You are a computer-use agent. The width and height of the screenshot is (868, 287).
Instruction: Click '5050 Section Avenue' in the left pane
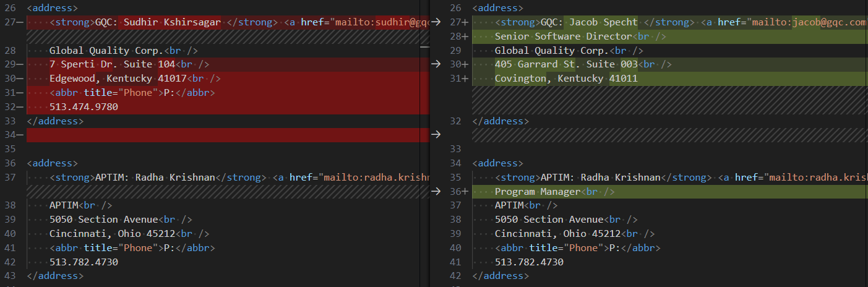point(103,220)
